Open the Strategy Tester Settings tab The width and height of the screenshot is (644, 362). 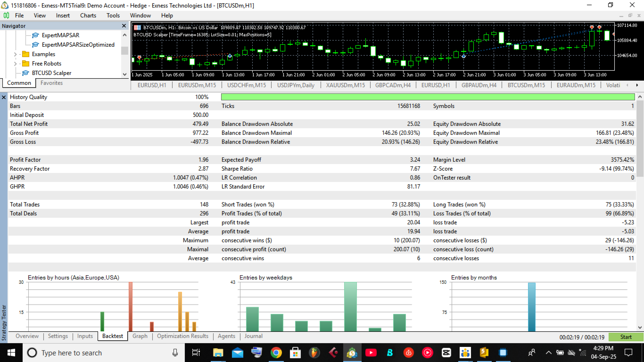pyautogui.click(x=58, y=336)
